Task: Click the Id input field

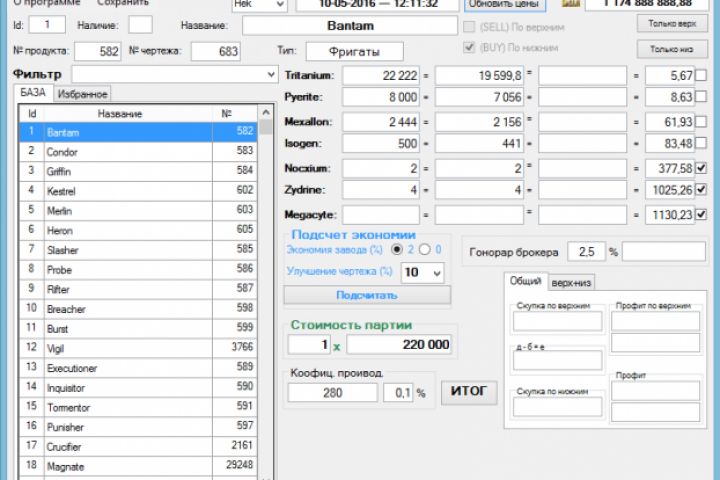Action: [x=47, y=25]
